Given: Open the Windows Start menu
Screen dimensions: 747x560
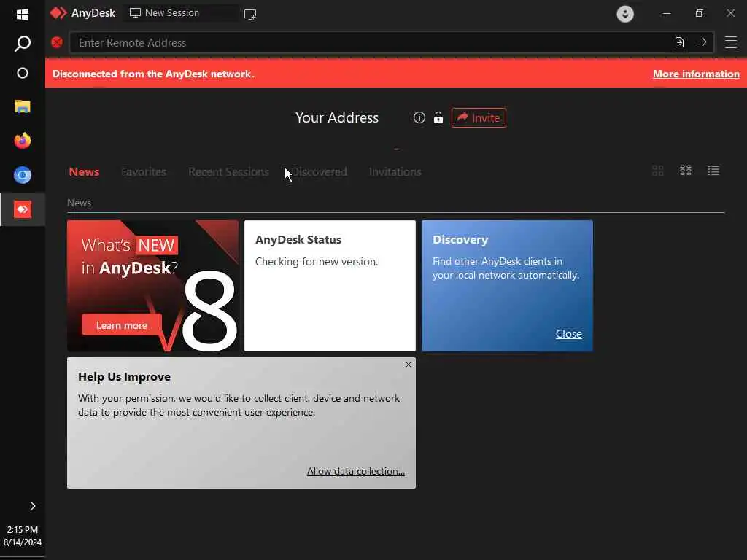Looking at the screenshot, I should (x=23, y=15).
